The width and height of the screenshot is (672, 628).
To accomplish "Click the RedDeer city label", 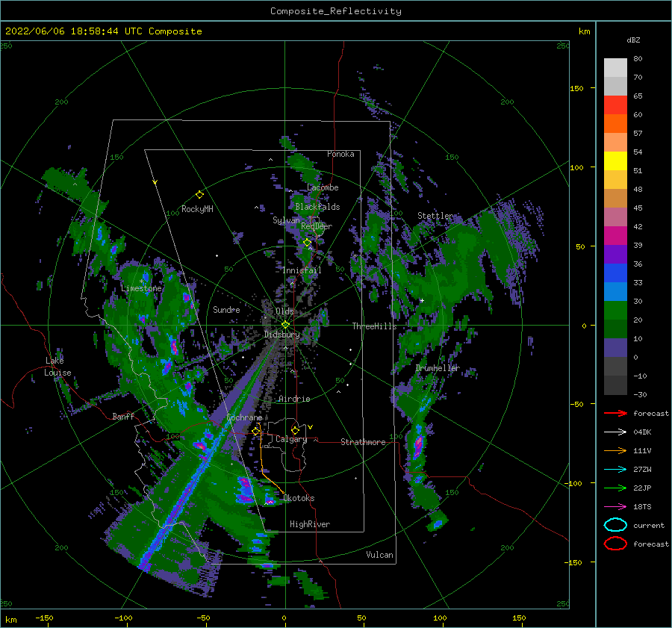I will pos(317,226).
